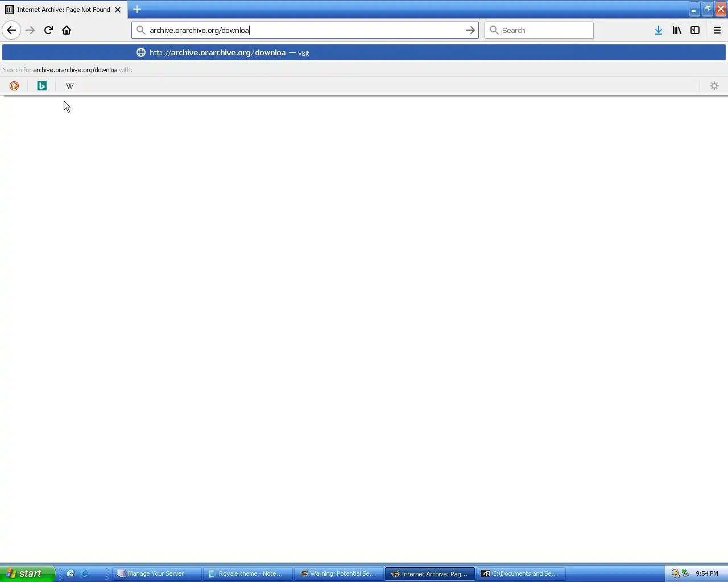Image resolution: width=728 pixels, height=582 pixels.
Task: Open the hamburger application menu
Action: [717, 30]
